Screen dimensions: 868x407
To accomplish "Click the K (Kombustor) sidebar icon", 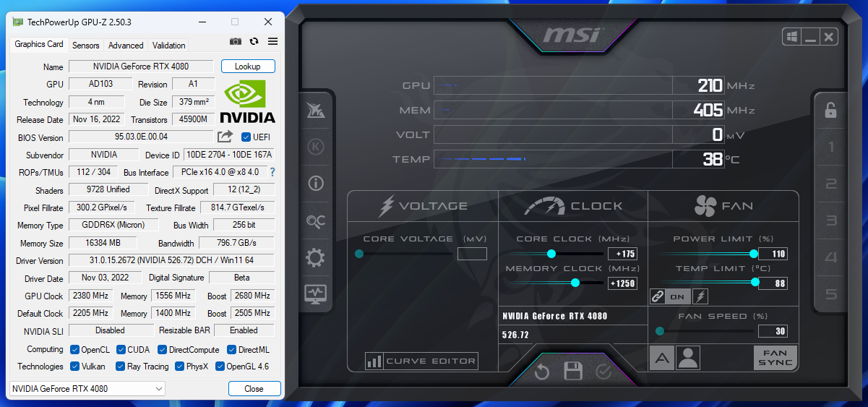I will (316, 147).
